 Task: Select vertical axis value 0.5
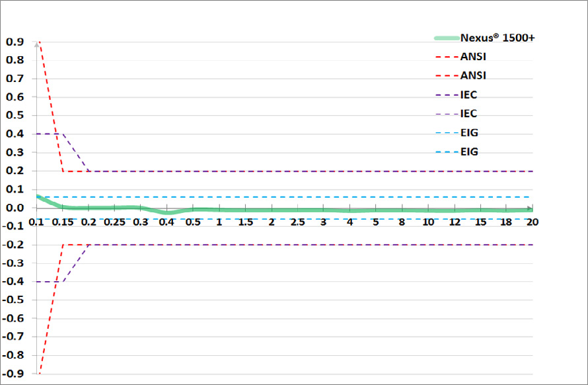[15, 115]
